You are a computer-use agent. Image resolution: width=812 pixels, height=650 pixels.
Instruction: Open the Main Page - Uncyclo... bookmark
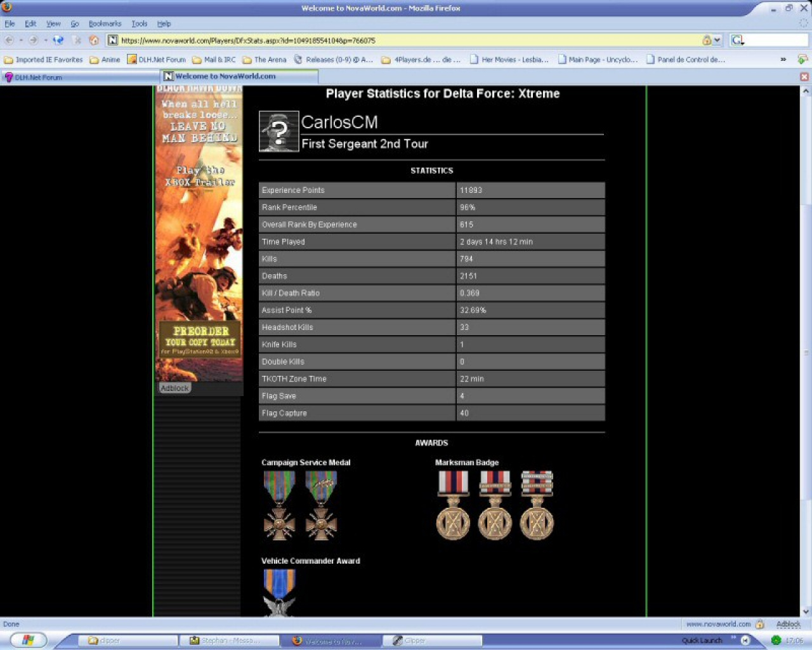pos(598,60)
